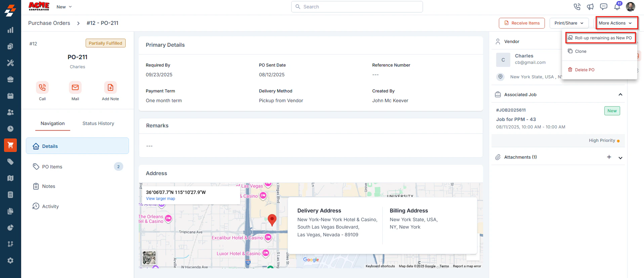The height and width of the screenshot is (278, 644).
Task: Expand the Attachments section chevron
Action: point(620,158)
